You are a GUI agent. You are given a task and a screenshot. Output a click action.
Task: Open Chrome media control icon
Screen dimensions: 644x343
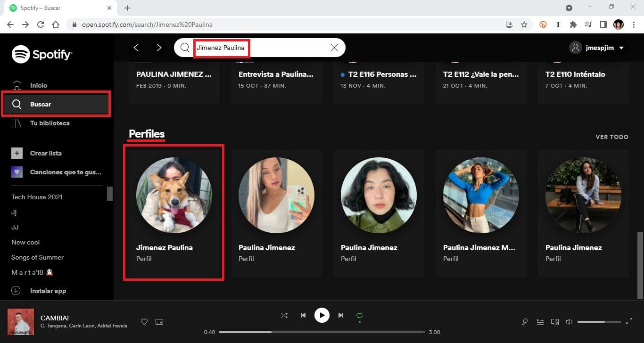[588, 24]
